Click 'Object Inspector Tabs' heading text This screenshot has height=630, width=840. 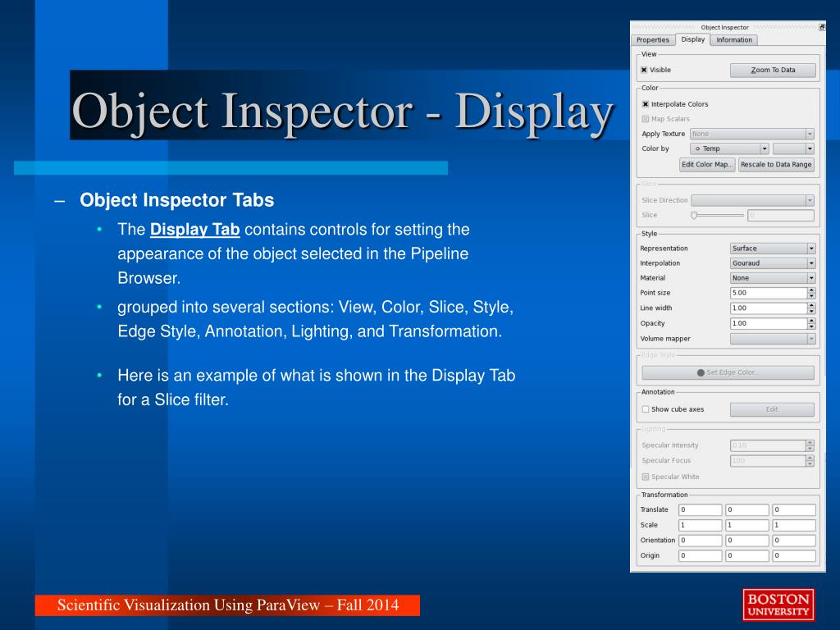[177, 200]
